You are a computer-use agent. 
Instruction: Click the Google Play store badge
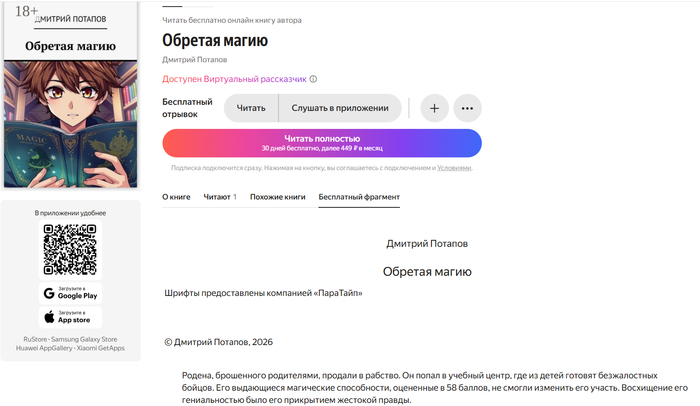tap(70, 293)
